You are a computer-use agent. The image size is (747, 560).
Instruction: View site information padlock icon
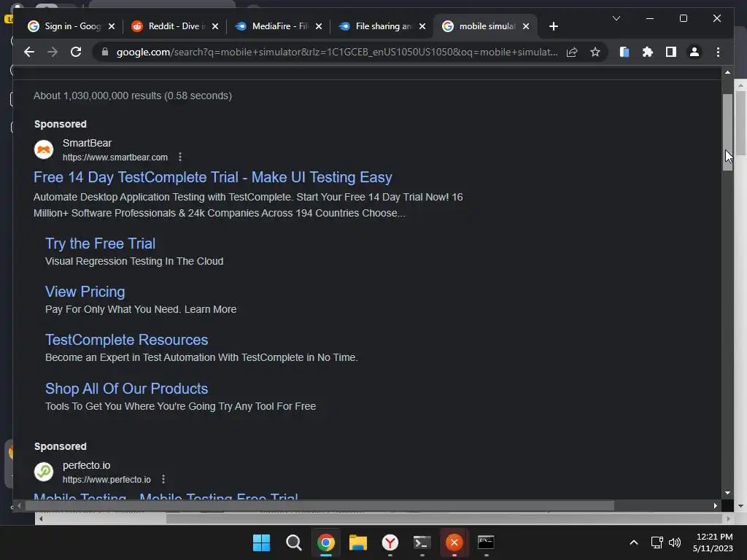pos(105,52)
